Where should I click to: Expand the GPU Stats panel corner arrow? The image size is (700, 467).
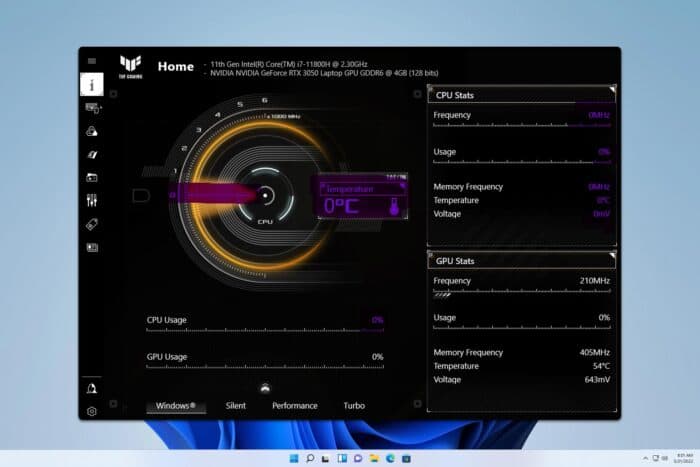click(612, 255)
